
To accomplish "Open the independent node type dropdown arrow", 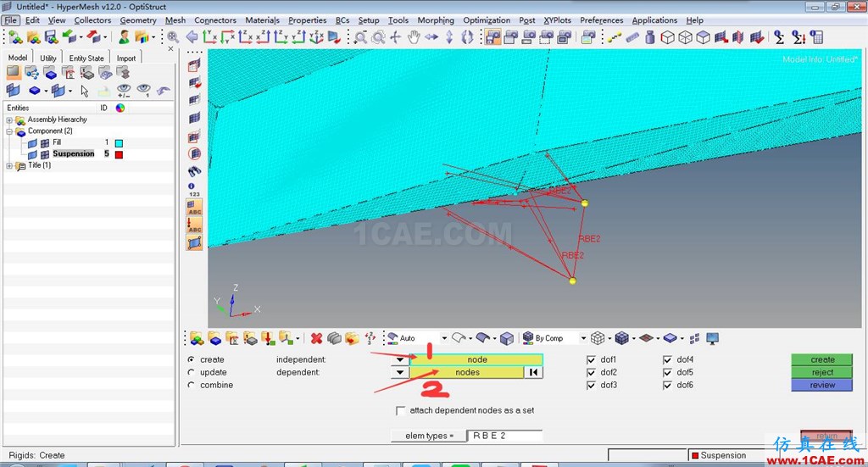I will [x=400, y=359].
